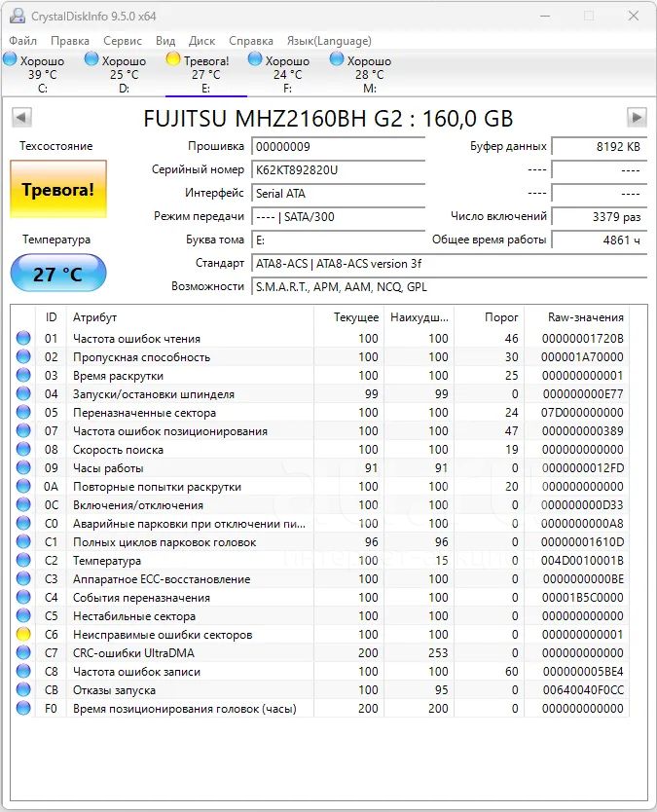The image size is (657, 812).
Task: Open the Сервис menu
Action: click(x=122, y=41)
